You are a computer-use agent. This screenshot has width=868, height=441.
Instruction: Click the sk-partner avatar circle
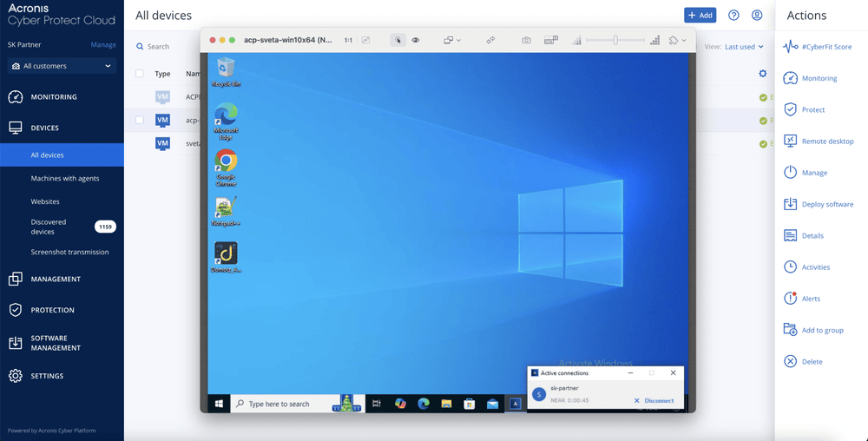539,394
